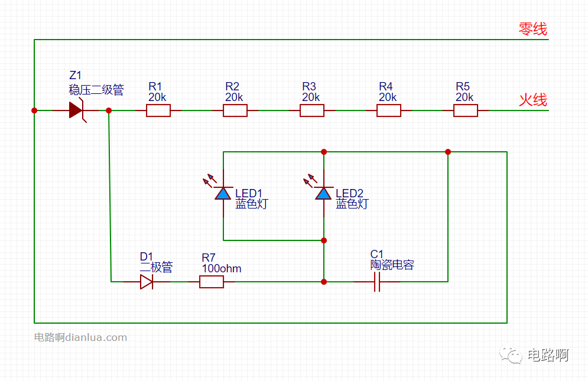Image resolution: width=588 pixels, height=381 pixels.
Task: Click the 稳压二级管 label
Action: 96,90
